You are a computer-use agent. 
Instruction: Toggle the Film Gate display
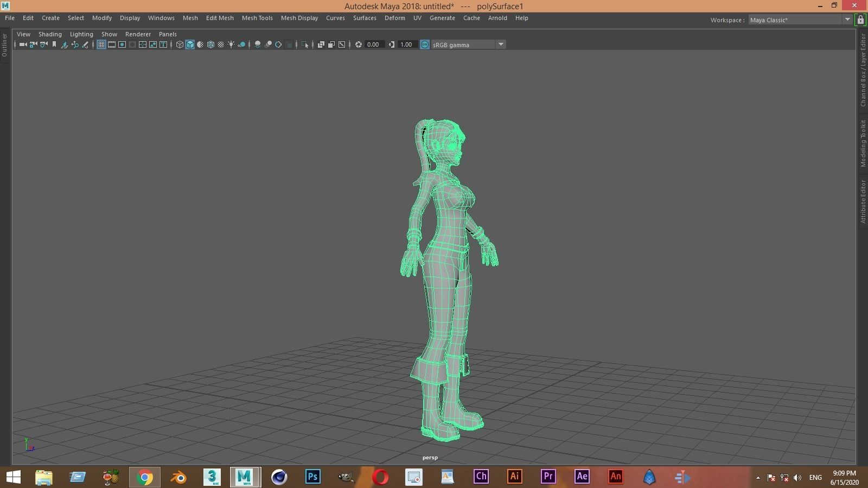click(112, 44)
